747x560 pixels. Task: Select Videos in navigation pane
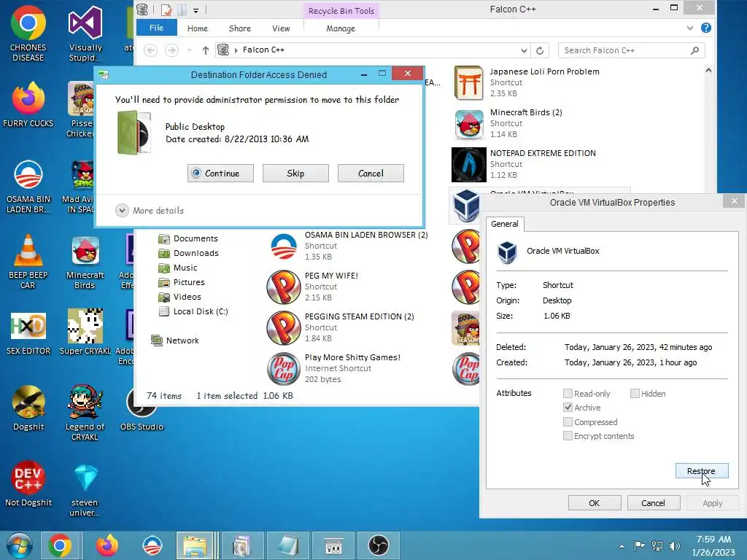pyautogui.click(x=179, y=297)
